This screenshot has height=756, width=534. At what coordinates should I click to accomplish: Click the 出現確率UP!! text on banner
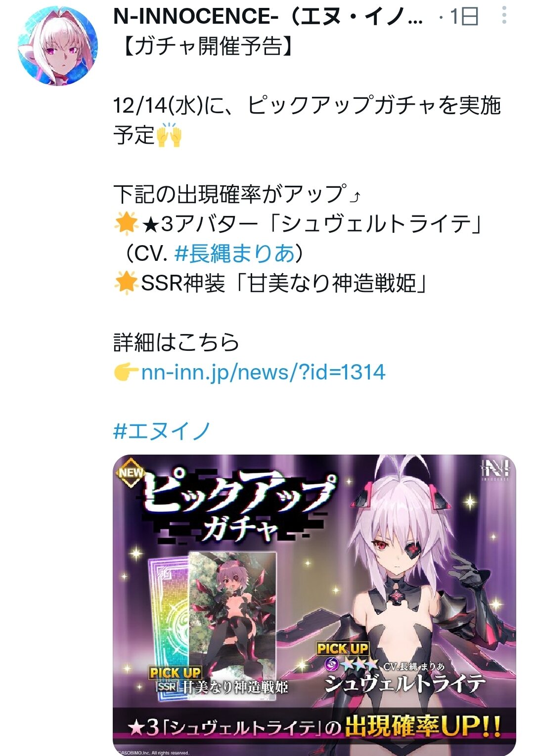423,726
